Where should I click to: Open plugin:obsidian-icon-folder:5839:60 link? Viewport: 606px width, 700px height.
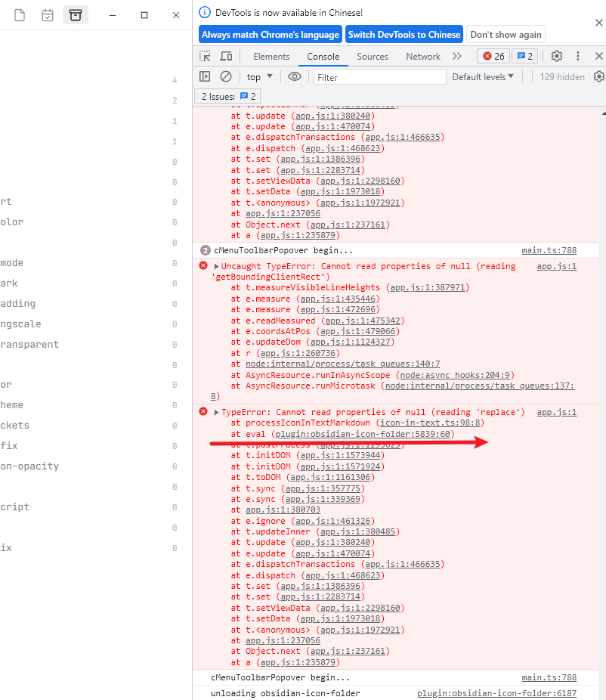click(x=363, y=434)
